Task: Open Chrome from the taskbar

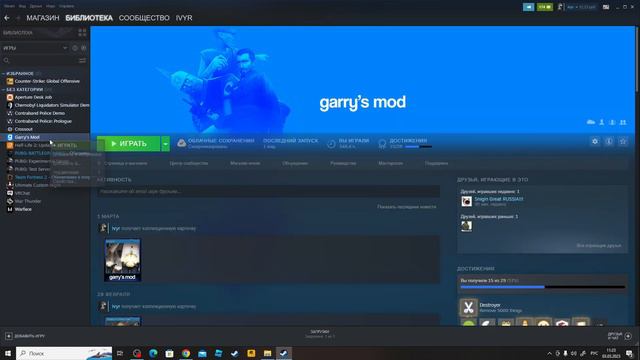Action: click(x=186, y=353)
